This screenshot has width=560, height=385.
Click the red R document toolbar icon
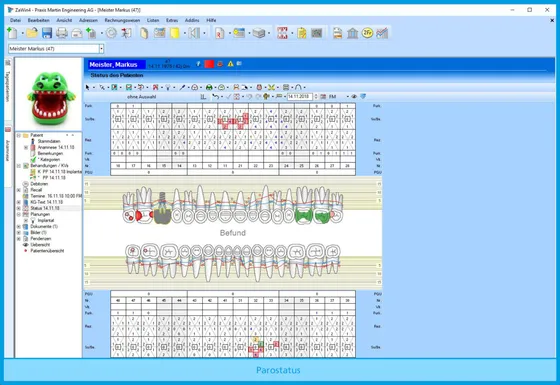pyautogui.click(x=220, y=33)
